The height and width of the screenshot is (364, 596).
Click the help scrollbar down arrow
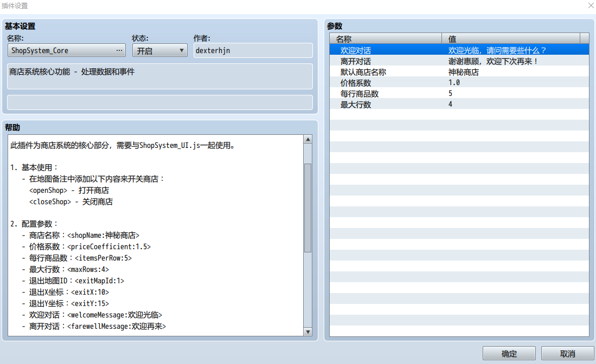click(x=308, y=331)
